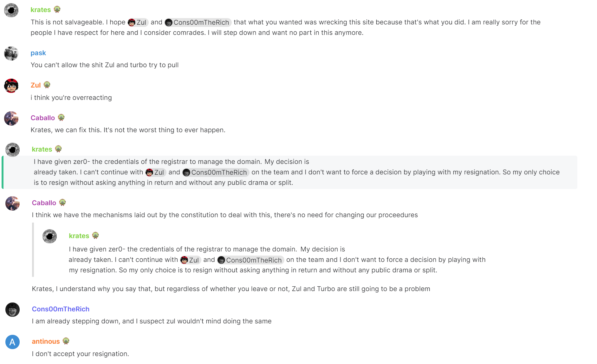This screenshot has width=597, height=364.
Task: Click the badge icon beside the first krates username
Action: [x=57, y=10]
